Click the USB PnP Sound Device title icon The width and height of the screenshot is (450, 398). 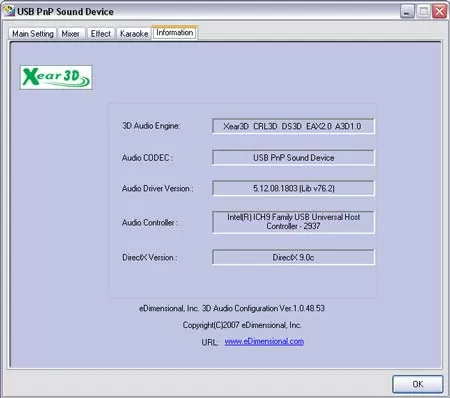(9, 11)
